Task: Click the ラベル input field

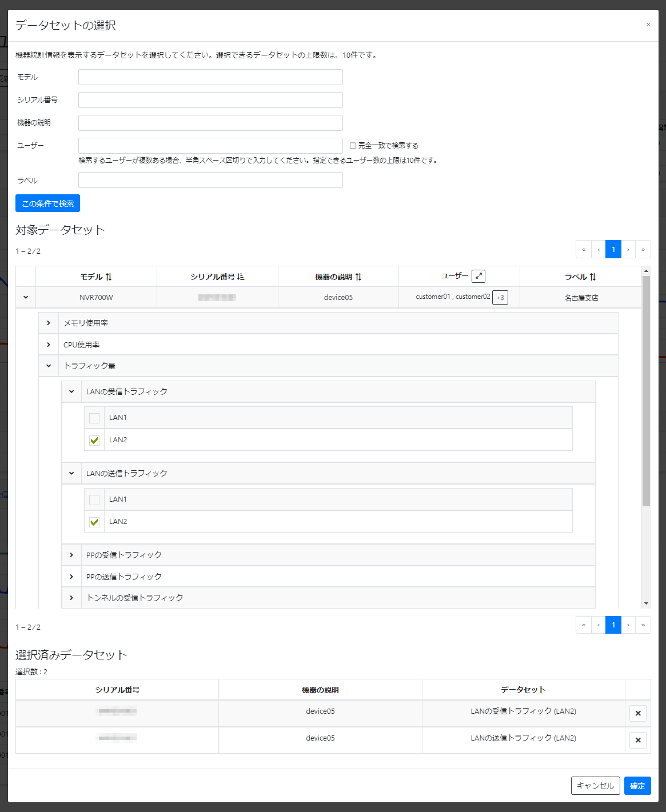Action: point(210,180)
